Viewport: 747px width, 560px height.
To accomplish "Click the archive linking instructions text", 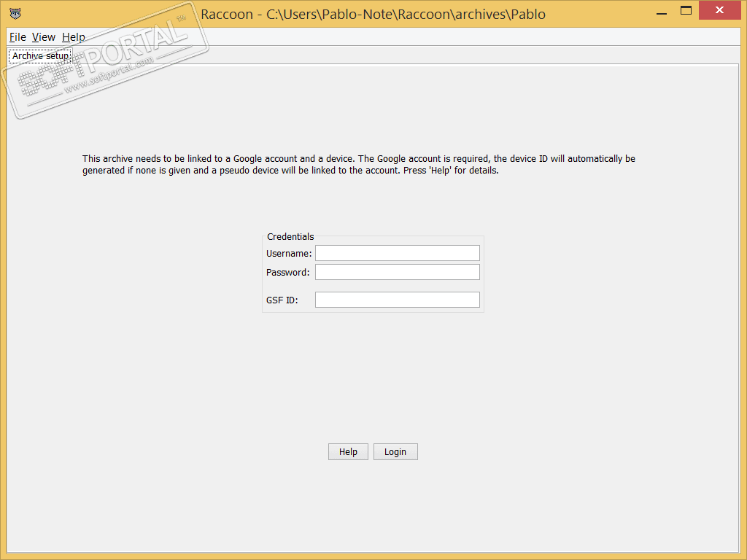I will tap(359, 164).
